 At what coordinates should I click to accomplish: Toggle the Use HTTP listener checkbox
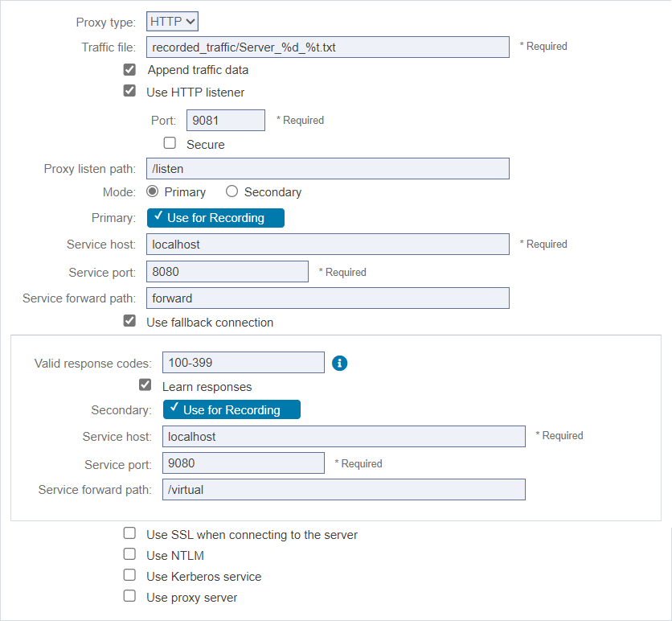(x=129, y=91)
